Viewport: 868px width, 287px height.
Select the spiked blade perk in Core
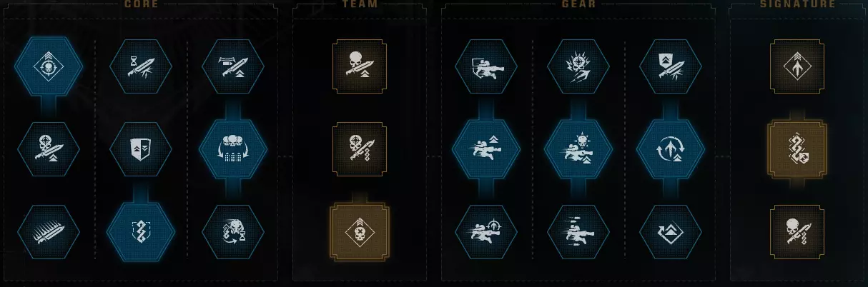pyautogui.click(x=49, y=232)
